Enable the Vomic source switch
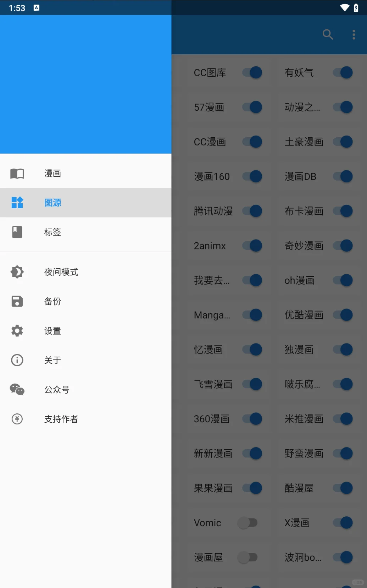Image resolution: width=367 pixels, height=588 pixels. click(248, 523)
